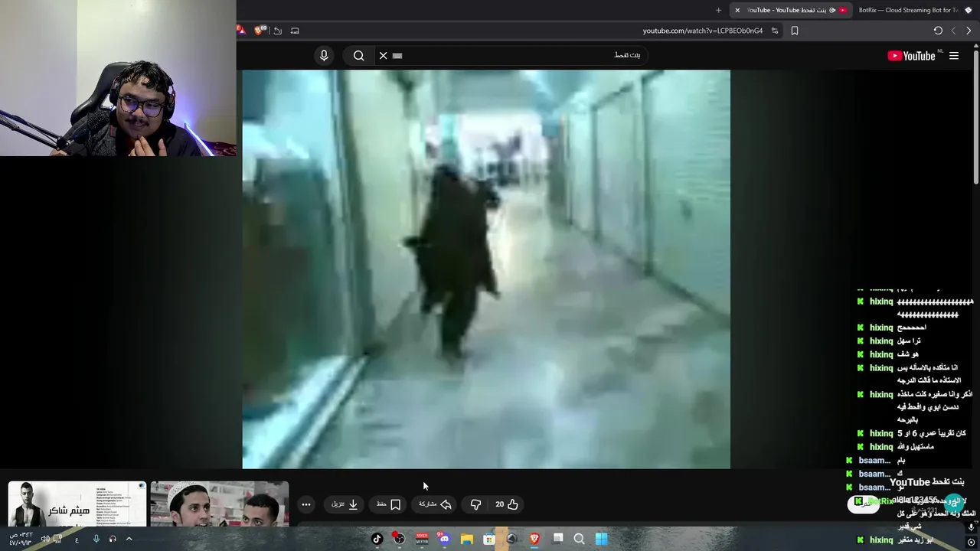Expand hidden system tray icons
Viewport: 980px width, 551px height.
coord(129,539)
